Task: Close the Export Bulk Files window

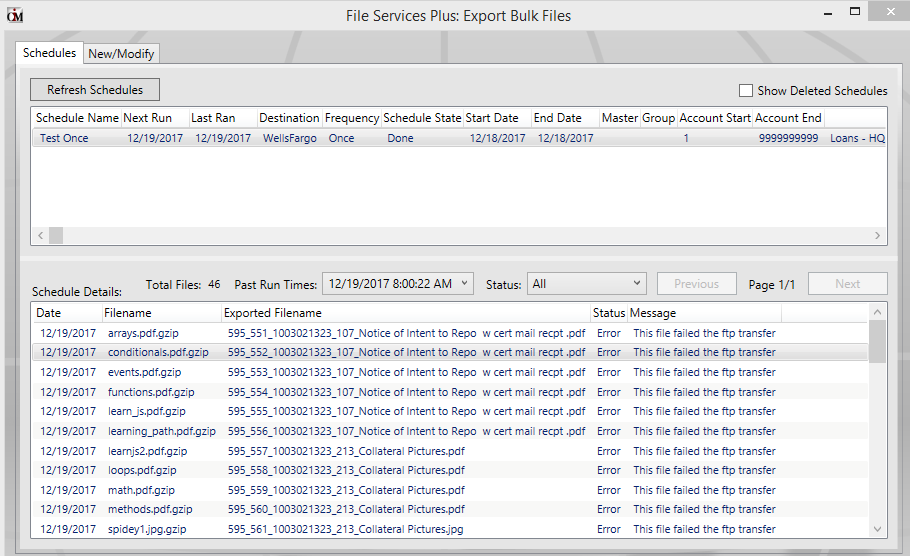Action: [x=890, y=12]
